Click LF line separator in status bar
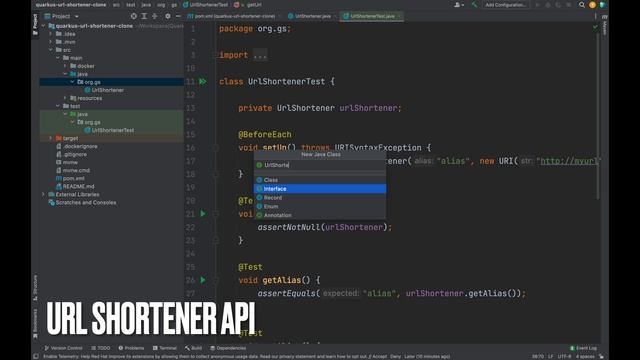The image size is (640, 360). click(x=550, y=356)
